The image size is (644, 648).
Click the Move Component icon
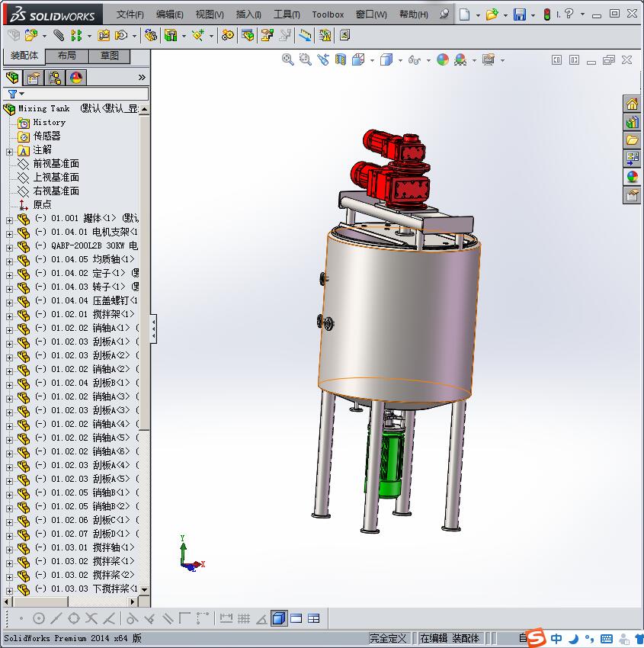[120, 36]
